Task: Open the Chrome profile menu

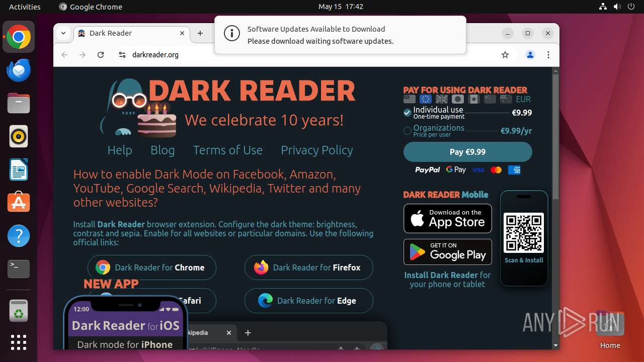Action: coord(530,55)
